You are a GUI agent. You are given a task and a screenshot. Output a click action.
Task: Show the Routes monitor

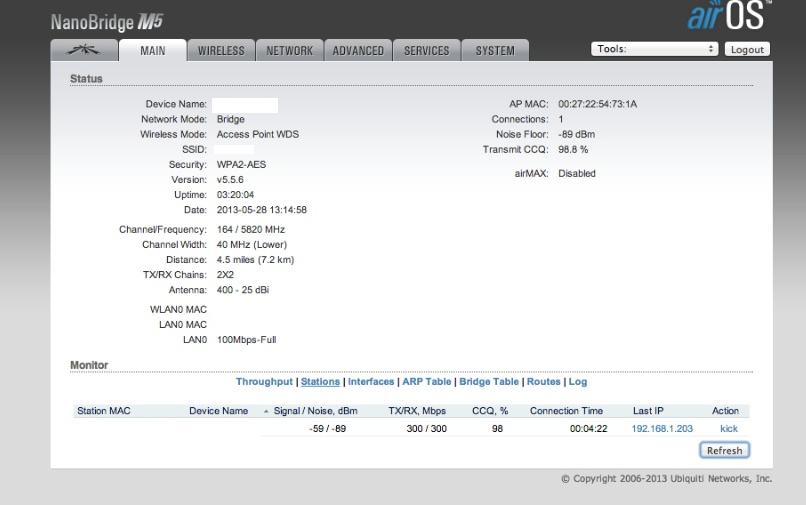[x=543, y=382]
